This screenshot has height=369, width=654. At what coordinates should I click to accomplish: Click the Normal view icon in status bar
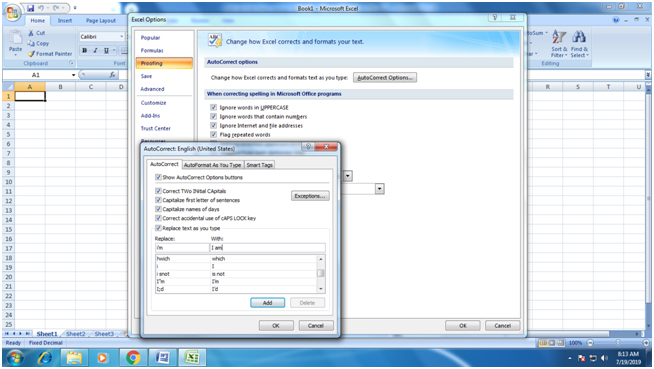tap(543, 343)
